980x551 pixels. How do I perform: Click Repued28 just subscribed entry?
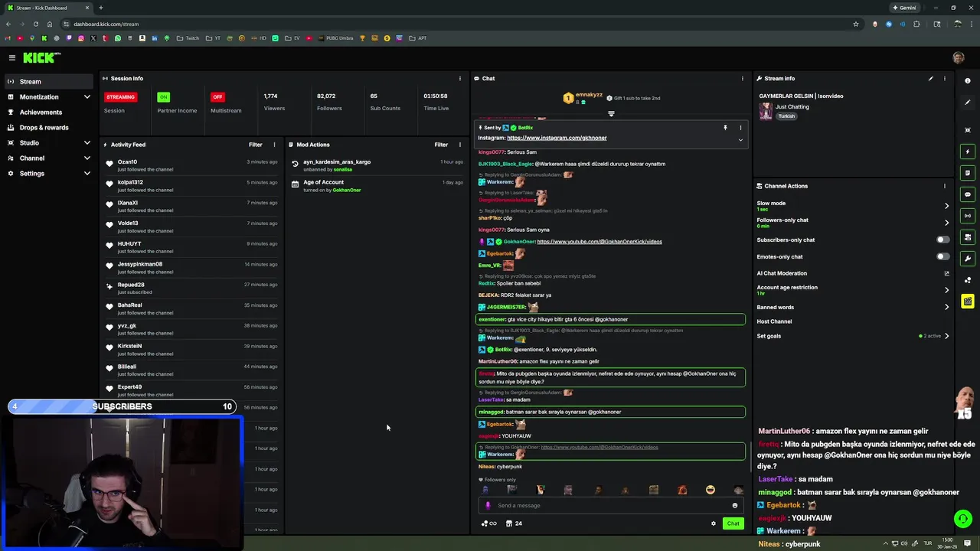pos(193,288)
